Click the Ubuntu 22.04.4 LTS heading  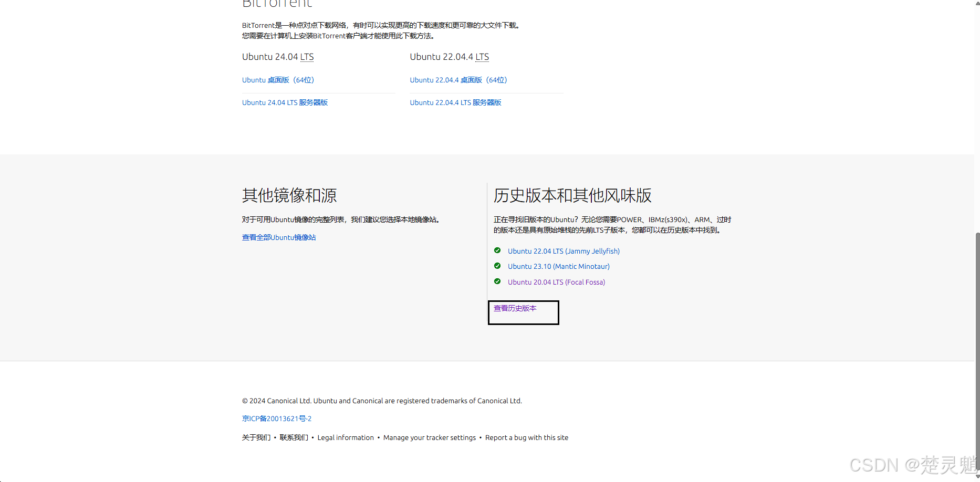450,57
